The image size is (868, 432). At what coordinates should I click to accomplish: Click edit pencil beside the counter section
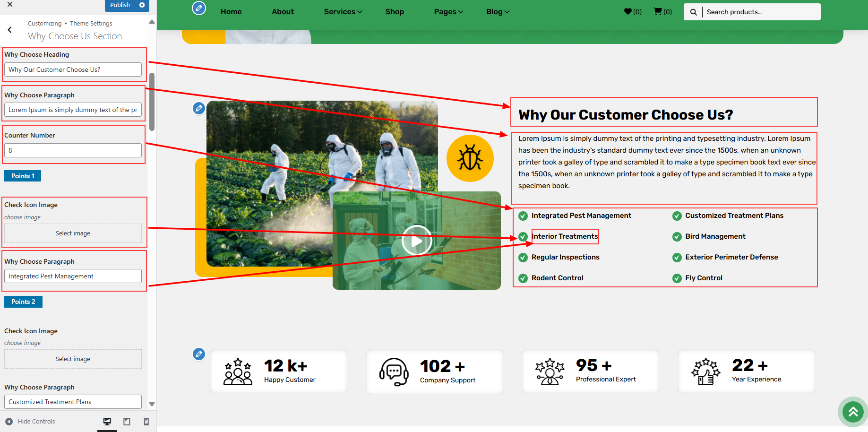199,354
